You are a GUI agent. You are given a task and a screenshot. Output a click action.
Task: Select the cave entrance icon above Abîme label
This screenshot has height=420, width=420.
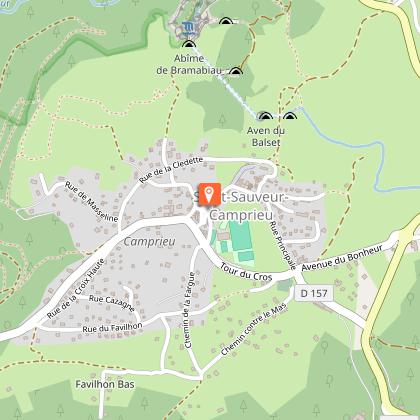(x=189, y=44)
